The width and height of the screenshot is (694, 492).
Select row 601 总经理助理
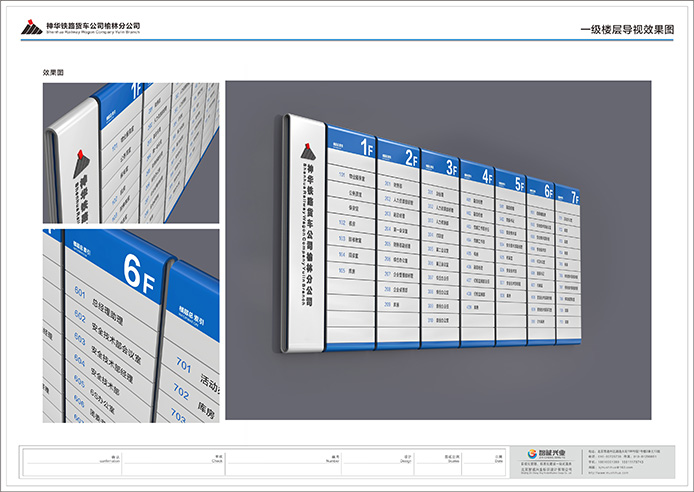99,305
